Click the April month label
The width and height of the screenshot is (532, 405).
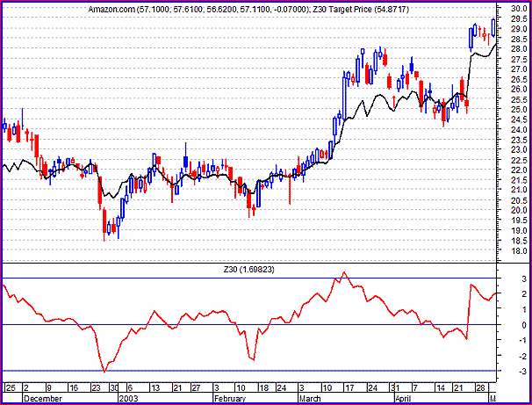pyautogui.click(x=403, y=398)
